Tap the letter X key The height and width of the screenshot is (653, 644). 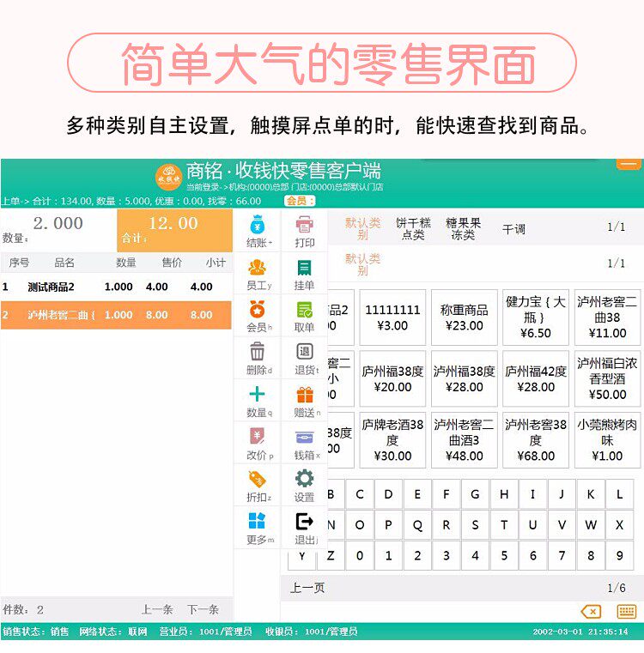[x=619, y=525]
